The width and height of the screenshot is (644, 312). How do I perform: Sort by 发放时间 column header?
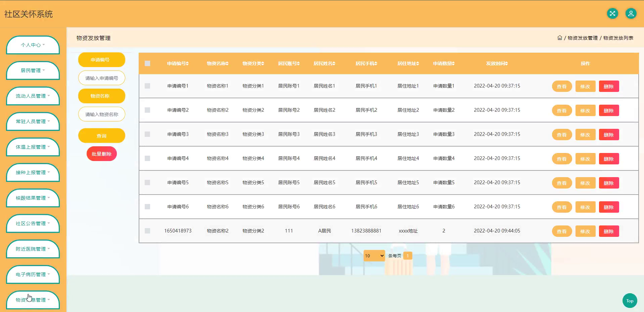497,63
